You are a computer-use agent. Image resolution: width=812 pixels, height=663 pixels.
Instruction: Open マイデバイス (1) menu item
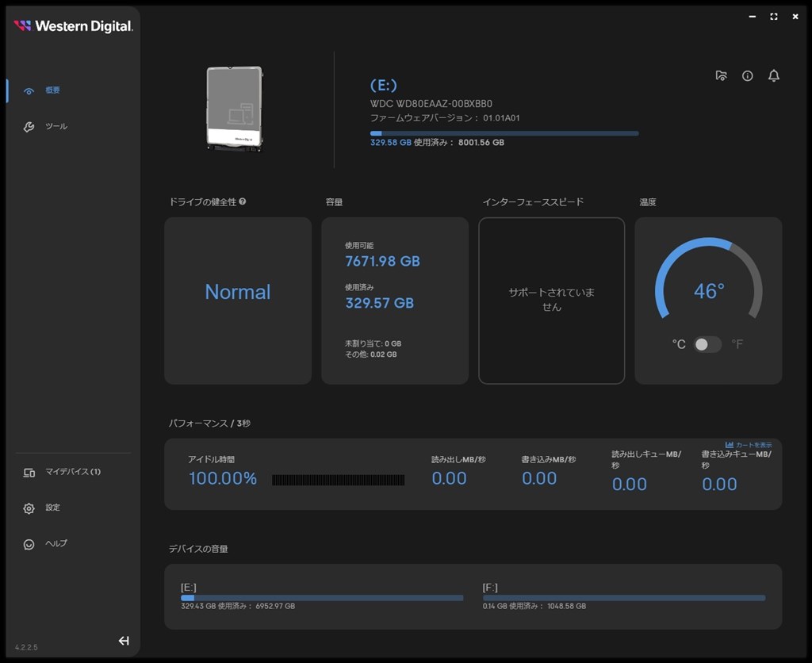[73, 471]
